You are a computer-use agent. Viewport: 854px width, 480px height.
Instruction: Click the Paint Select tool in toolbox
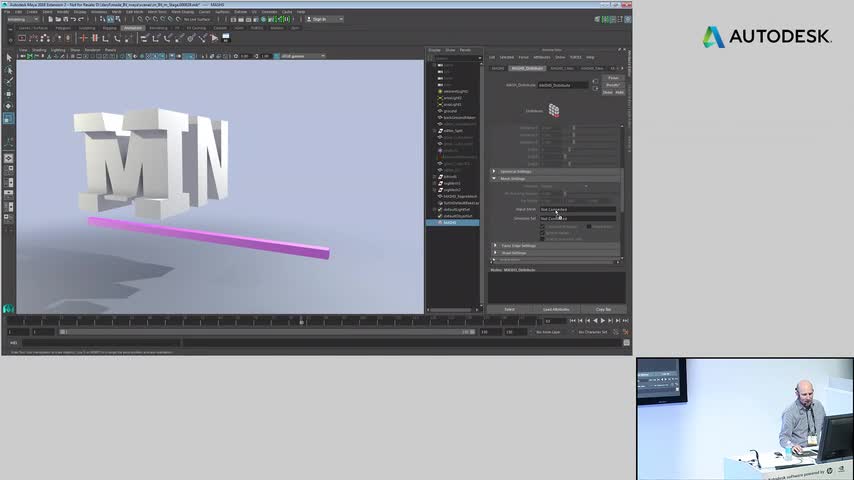(x=9, y=82)
